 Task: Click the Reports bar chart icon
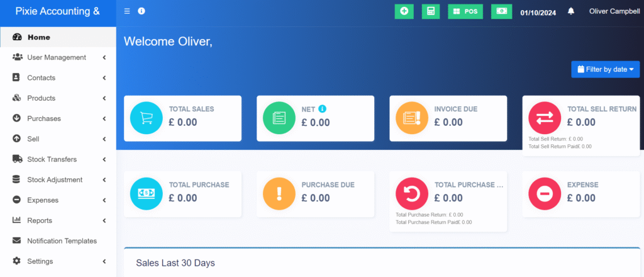[x=16, y=220]
